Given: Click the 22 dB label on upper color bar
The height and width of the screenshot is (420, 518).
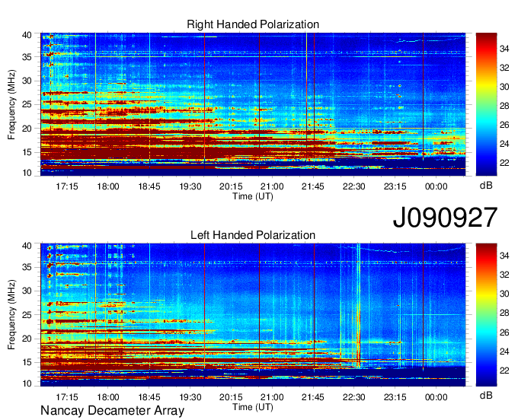Looking at the screenshot, I should coord(504,163).
